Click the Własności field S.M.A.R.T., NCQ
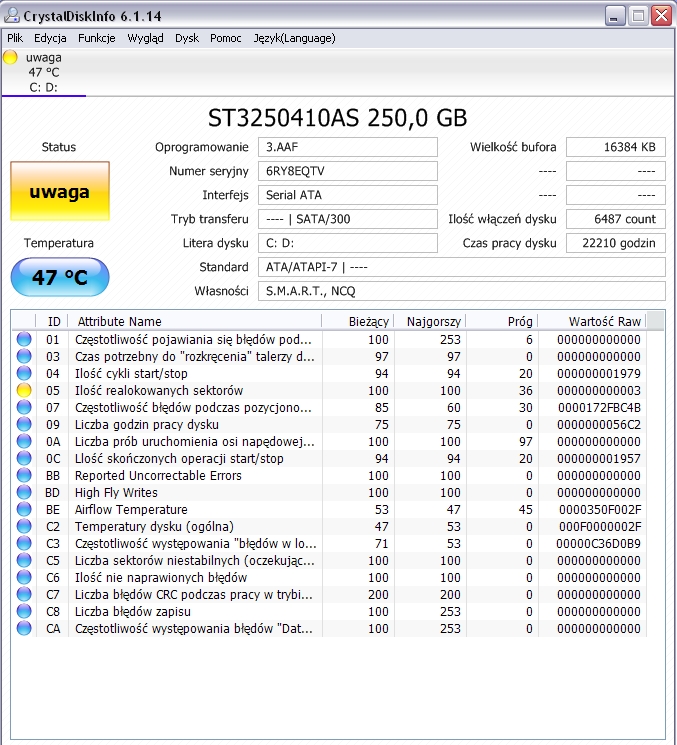Image resolution: width=677 pixels, height=745 pixels. pos(462,291)
